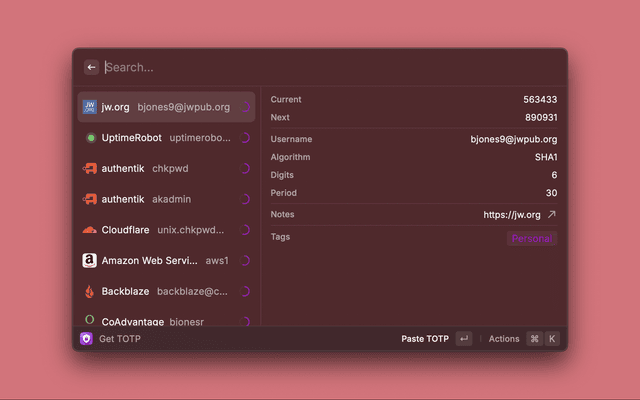Screen dimensions: 640x400
Task: Click the current TOTP code 563433
Action: click(540, 100)
